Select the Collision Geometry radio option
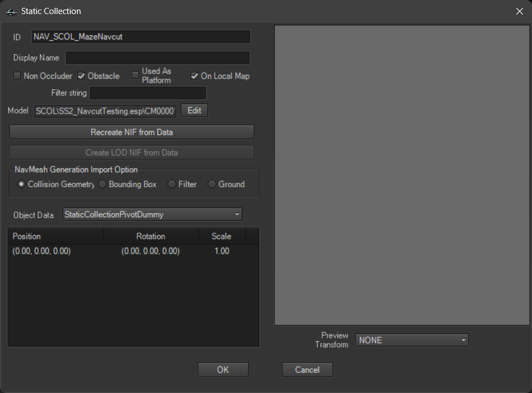Viewport: 532px width, 393px height. click(x=21, y=184)
